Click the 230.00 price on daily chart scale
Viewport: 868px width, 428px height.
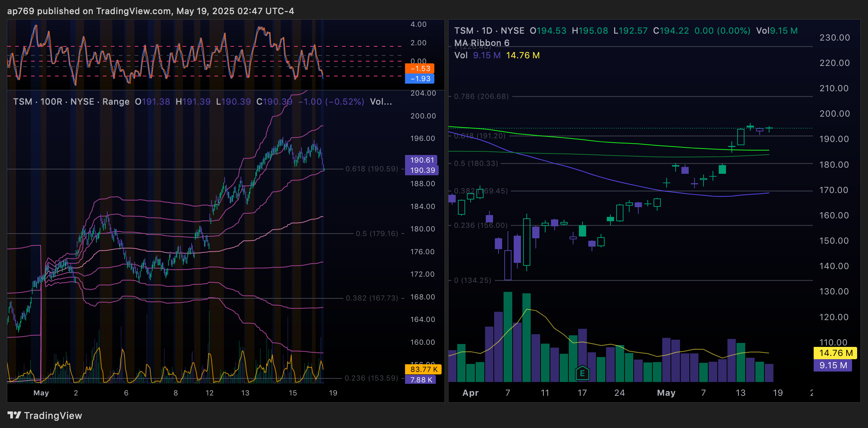tap(835, 38)
